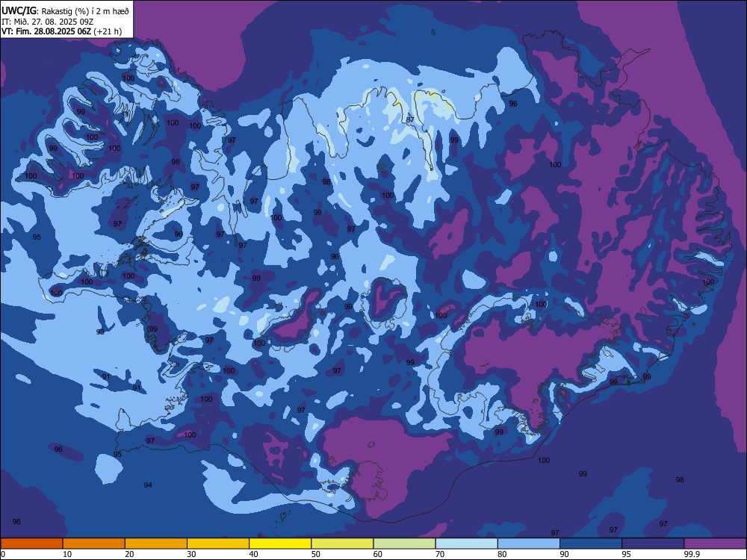Pick the light orange 20–30 legend swatch
This screenshot has width=747, height=560.
pos(156,544)
